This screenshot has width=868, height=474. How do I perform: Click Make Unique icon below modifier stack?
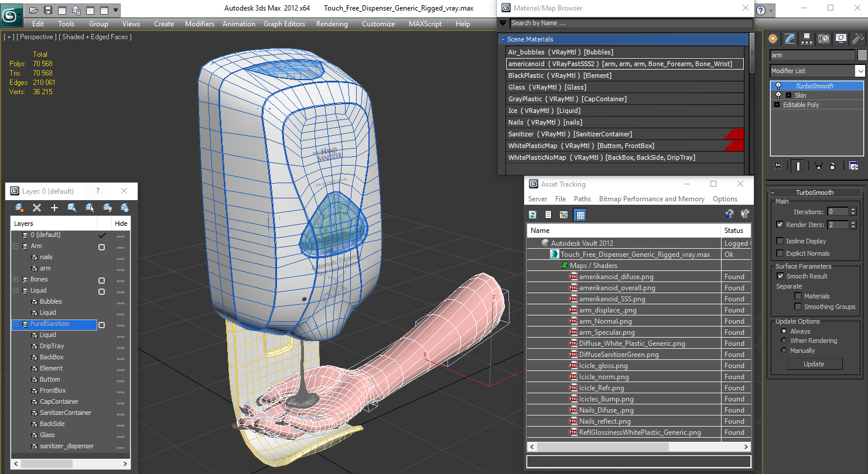[x=819, y=166]
